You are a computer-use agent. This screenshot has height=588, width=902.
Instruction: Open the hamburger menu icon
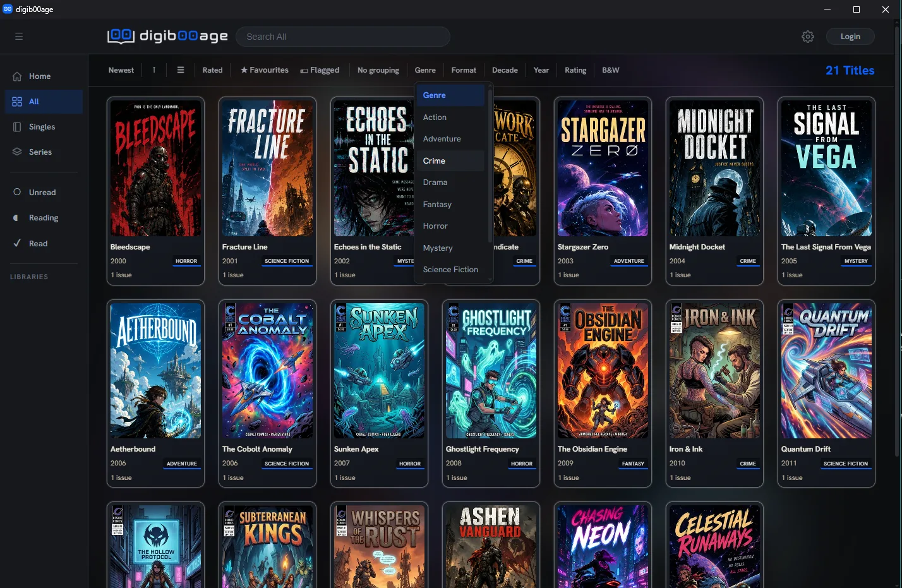pyautogui.click(x=19, y=37)
